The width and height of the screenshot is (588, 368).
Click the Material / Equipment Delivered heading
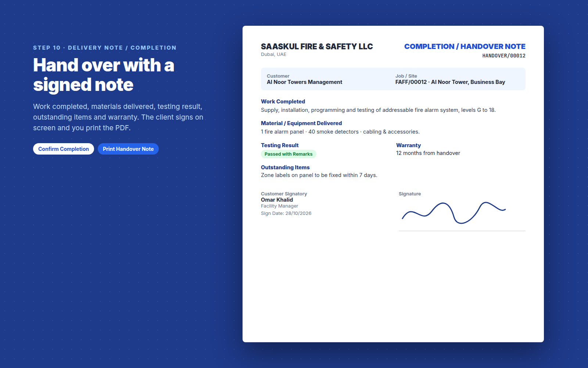coord(301,123)
